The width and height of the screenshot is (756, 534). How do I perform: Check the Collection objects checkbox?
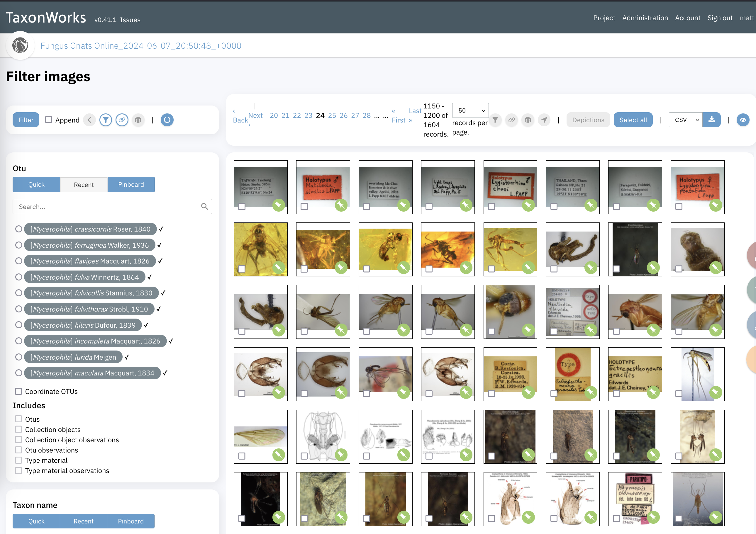point(18,429)
